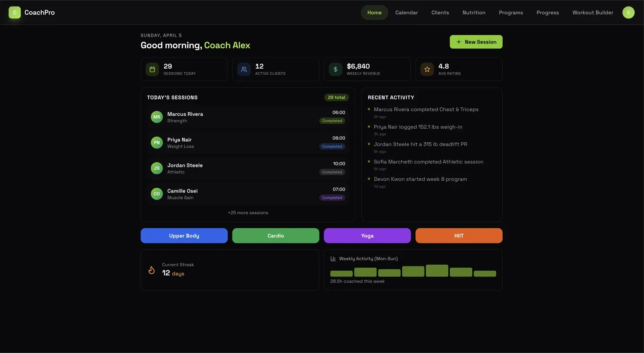This screenshot has width=644, height=353.
Task: Navigate to the Programs tab
Action: click(511, 13)
